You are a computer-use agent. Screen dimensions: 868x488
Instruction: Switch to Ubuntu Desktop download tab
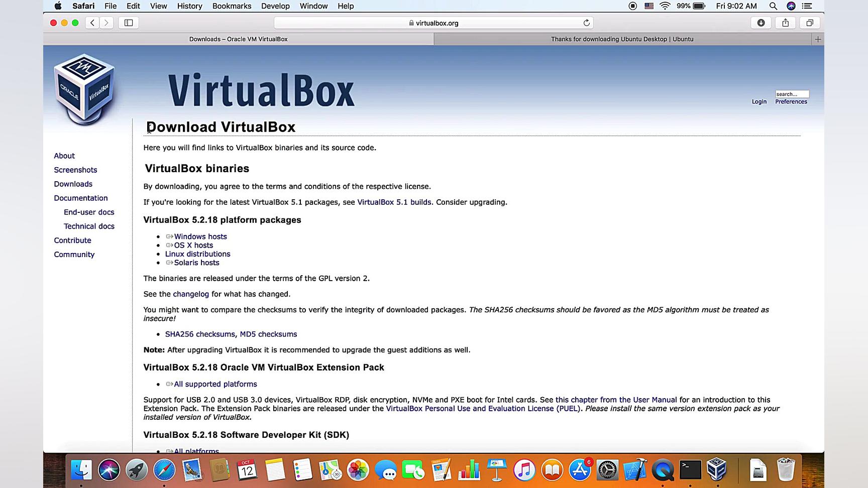tap(622, 39)
